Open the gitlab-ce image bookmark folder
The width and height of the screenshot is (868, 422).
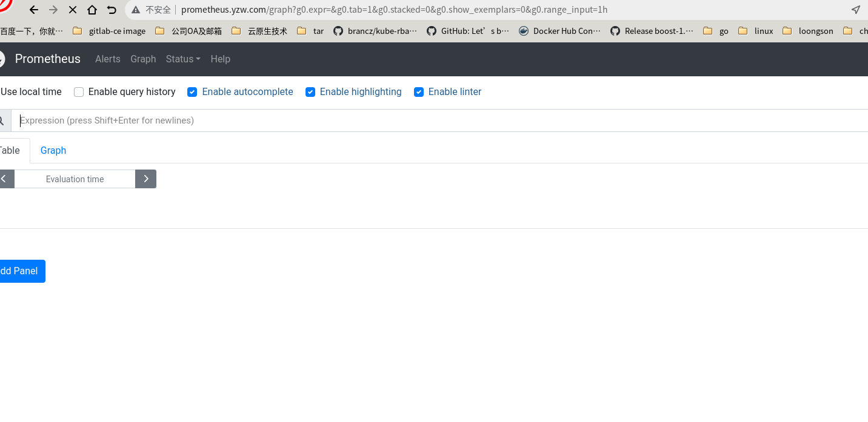[110, 31]
